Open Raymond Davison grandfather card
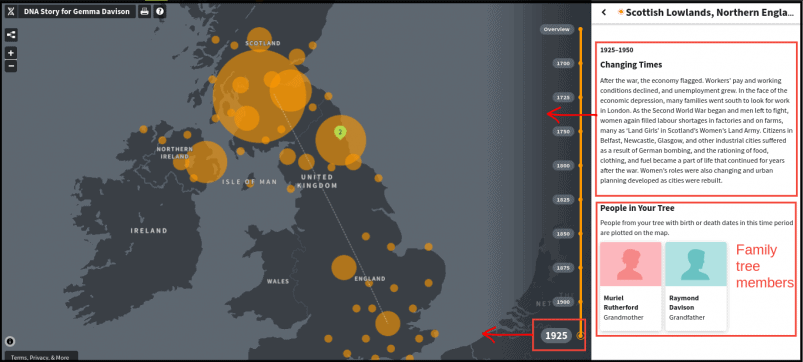This screenshot has height=362, width=803. coord(696,286)
